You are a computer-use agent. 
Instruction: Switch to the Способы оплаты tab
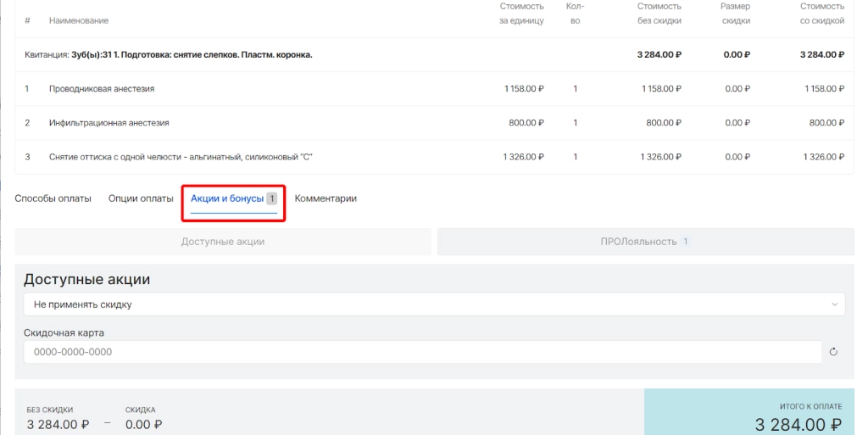[x=53, y=198]
